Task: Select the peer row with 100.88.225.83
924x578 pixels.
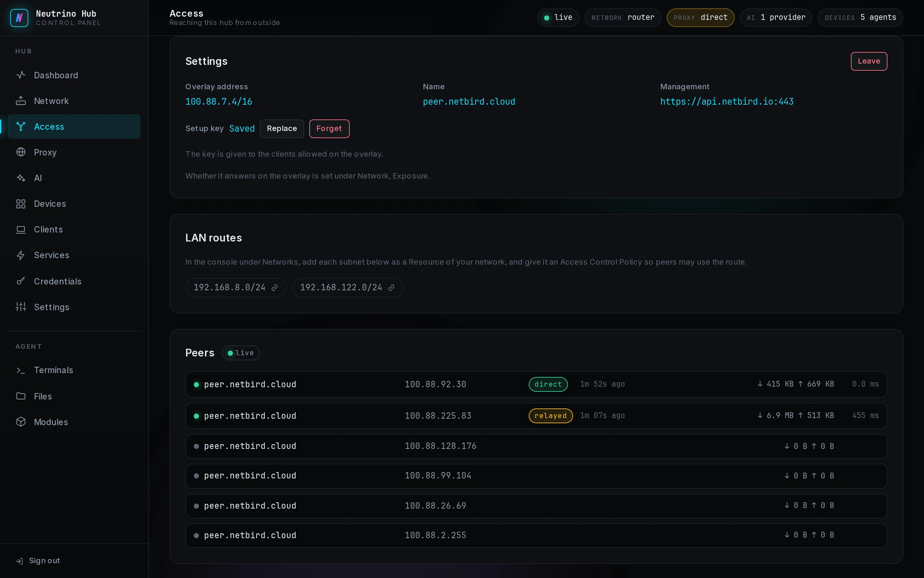Action: coord(536,416)
